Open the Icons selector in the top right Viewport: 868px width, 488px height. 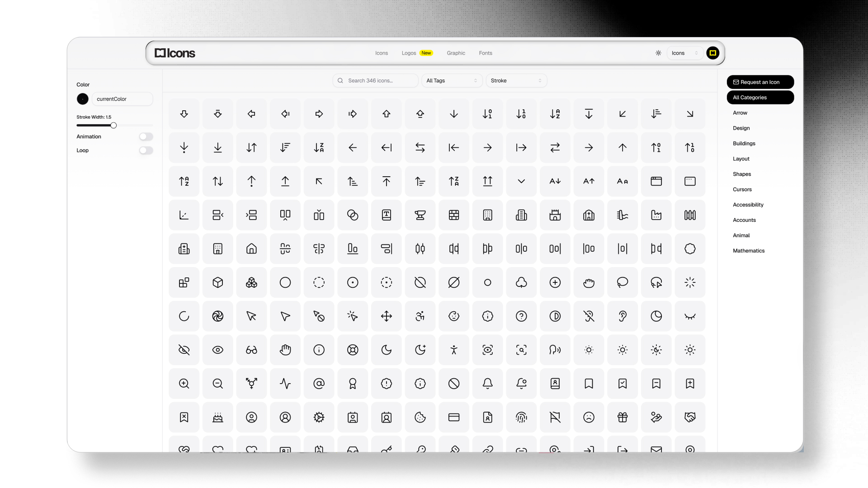point(684,53)
